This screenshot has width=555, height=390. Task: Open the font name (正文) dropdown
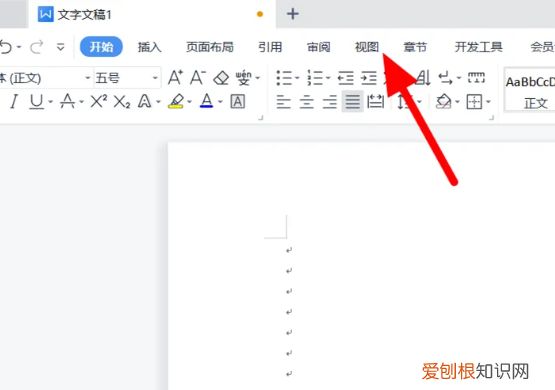click(88, 78)
